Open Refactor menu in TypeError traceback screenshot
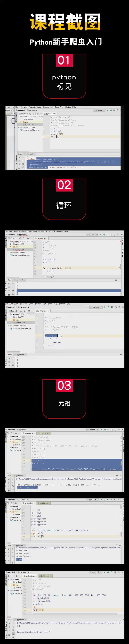Viewport: 129px width, 644px height. 46,107
